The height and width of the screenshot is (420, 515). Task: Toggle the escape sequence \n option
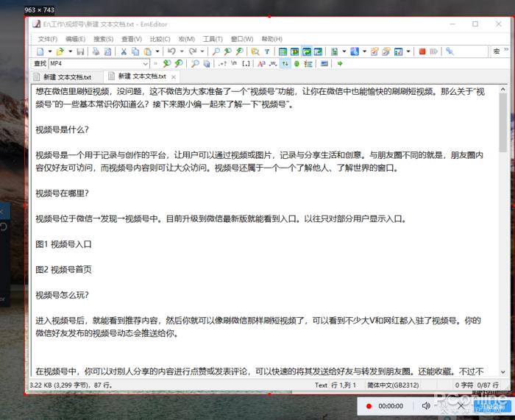click(x=235, y=63)
